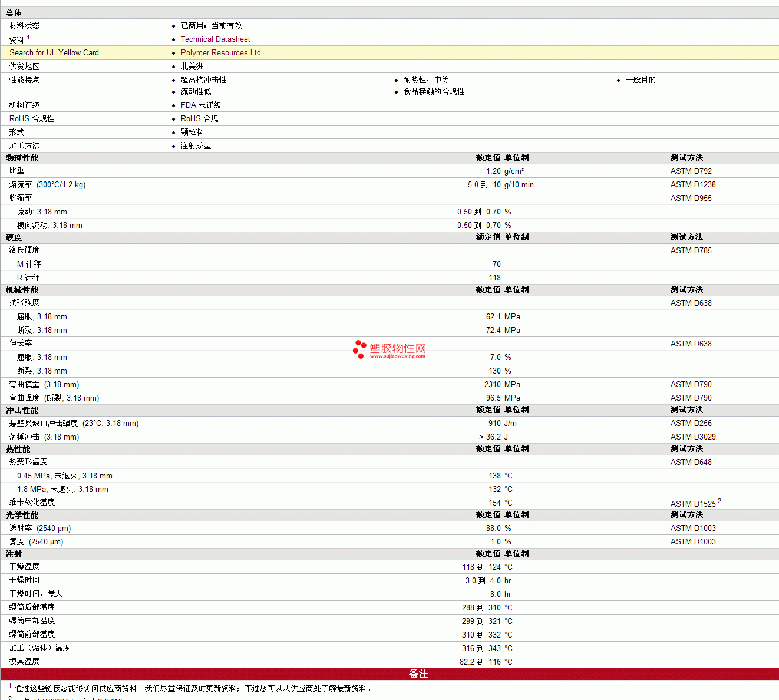Click the 形式 row label
The image size is (779, 700).
coord(17,132)
